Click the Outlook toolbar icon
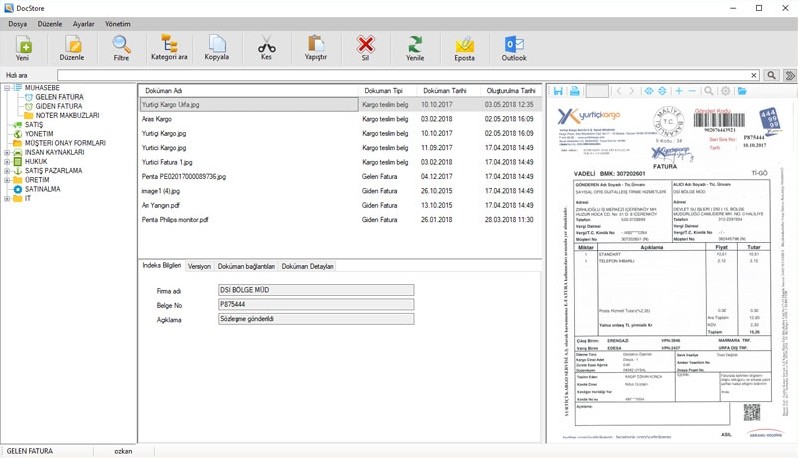The height and width of the screenshot is (458, 798). [x=514, y=46]
